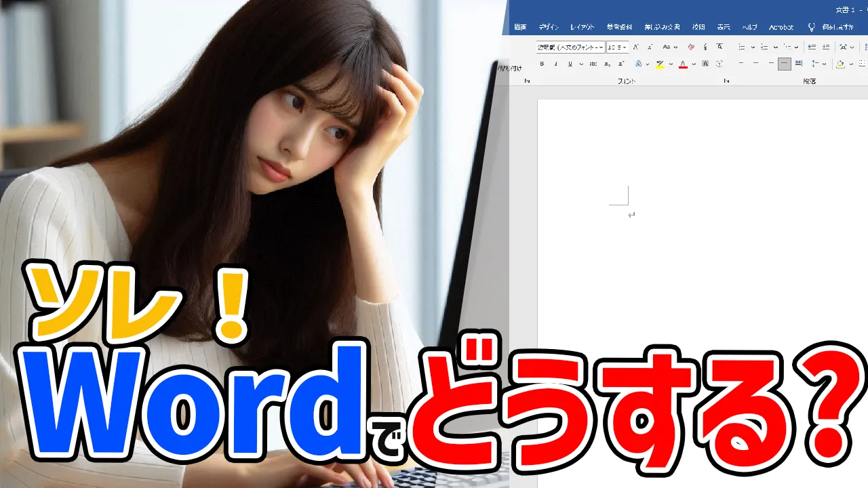Increase font size with grow icon
The width and height of the screenshot is (868, 488).
[635, 47]
